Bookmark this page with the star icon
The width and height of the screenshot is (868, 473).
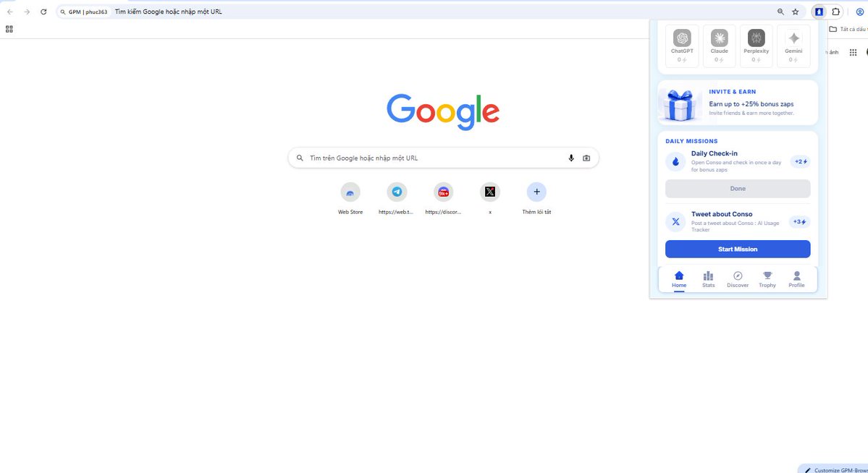[796, 12]
